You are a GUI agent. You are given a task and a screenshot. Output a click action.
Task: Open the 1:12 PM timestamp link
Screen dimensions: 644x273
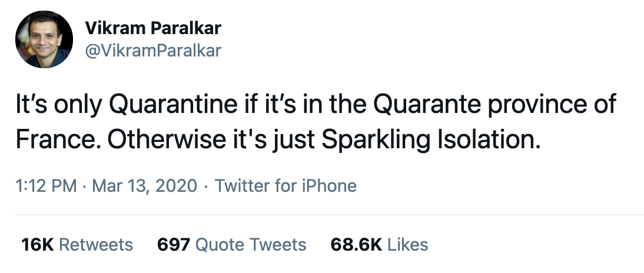coord(45,186)
